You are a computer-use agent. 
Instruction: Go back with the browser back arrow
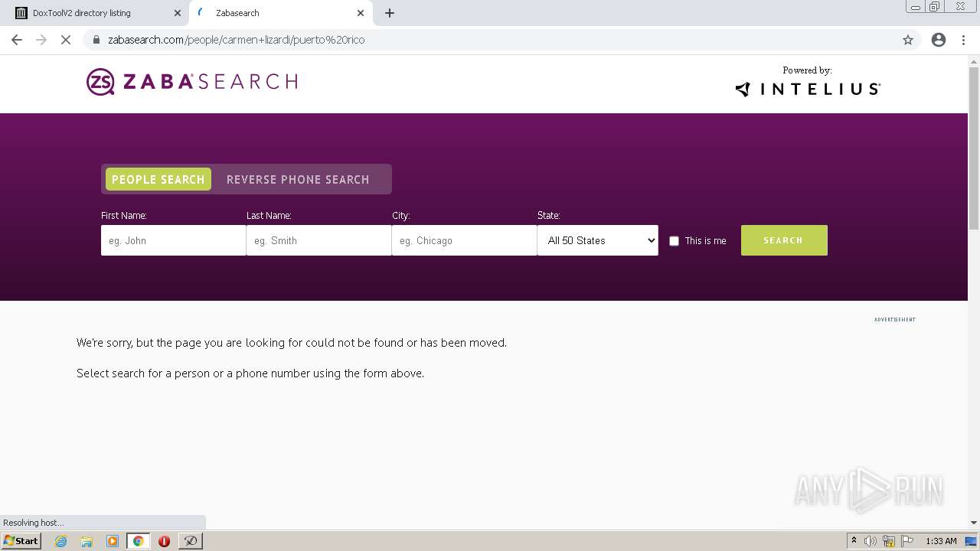17,40
